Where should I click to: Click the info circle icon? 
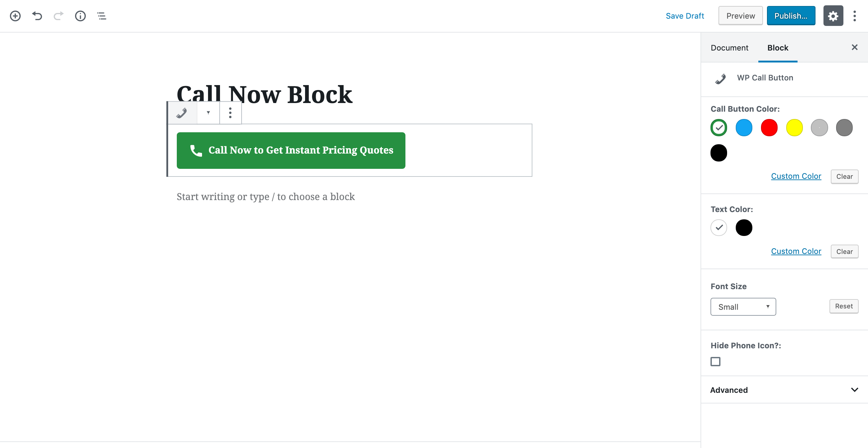[80, 15]
